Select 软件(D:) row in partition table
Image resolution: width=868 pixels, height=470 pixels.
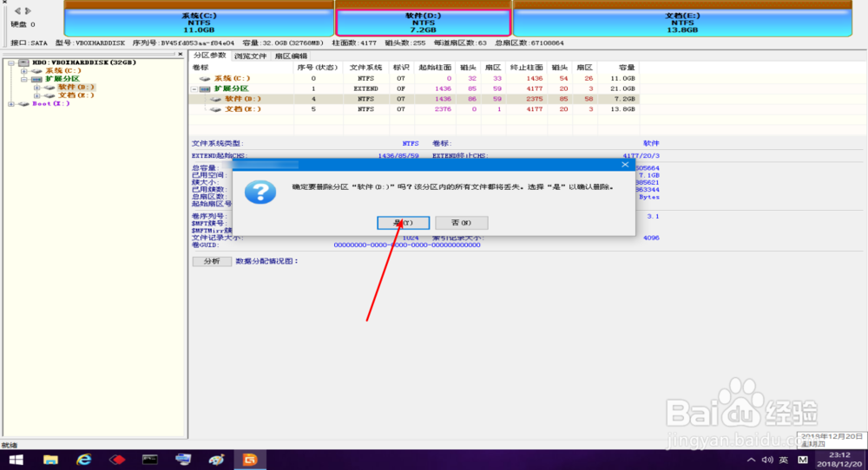(x=415, y=99)
